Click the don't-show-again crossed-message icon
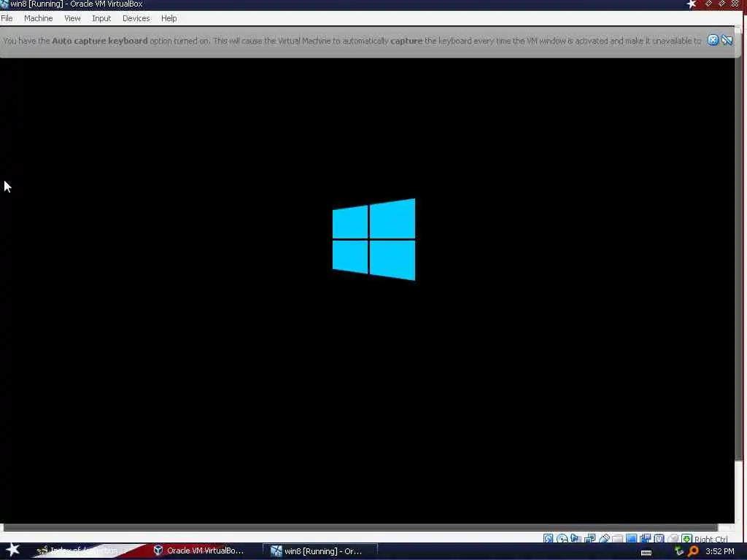 click(727, 40)
